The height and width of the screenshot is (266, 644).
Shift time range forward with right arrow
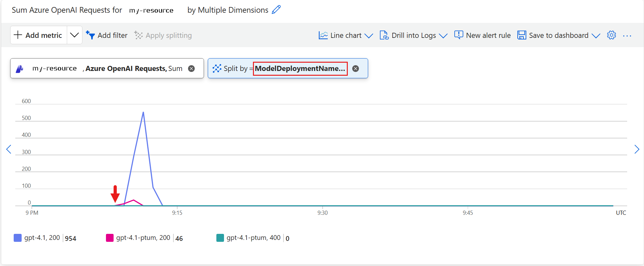pyautogui.click(x=636, y=149)
